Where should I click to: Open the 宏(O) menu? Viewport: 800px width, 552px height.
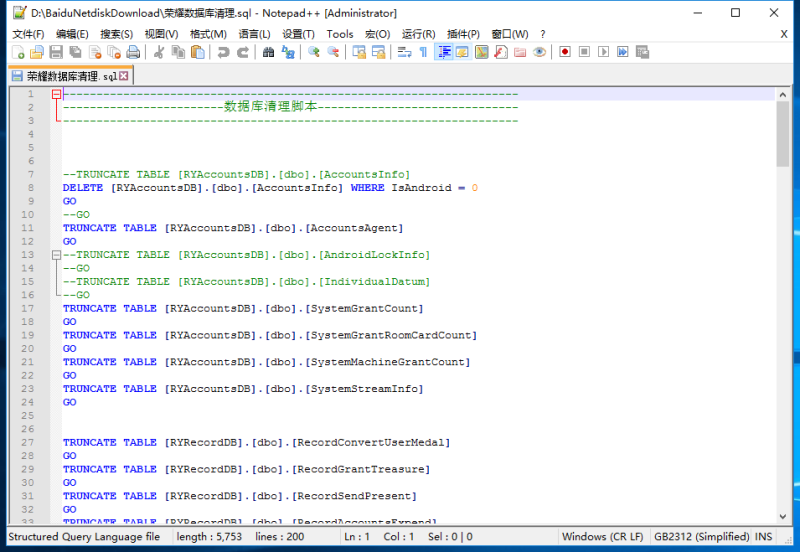(378, 34)
